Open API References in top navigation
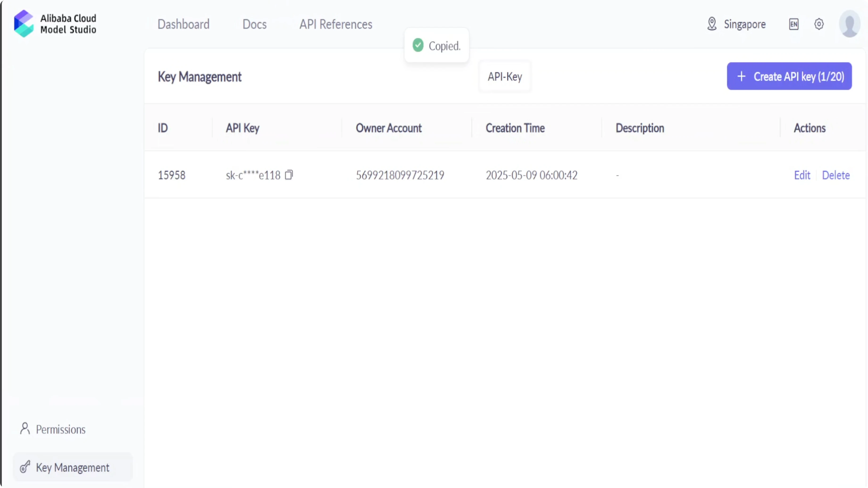Screen dimensions: 868x488 [x=336, y=24]
